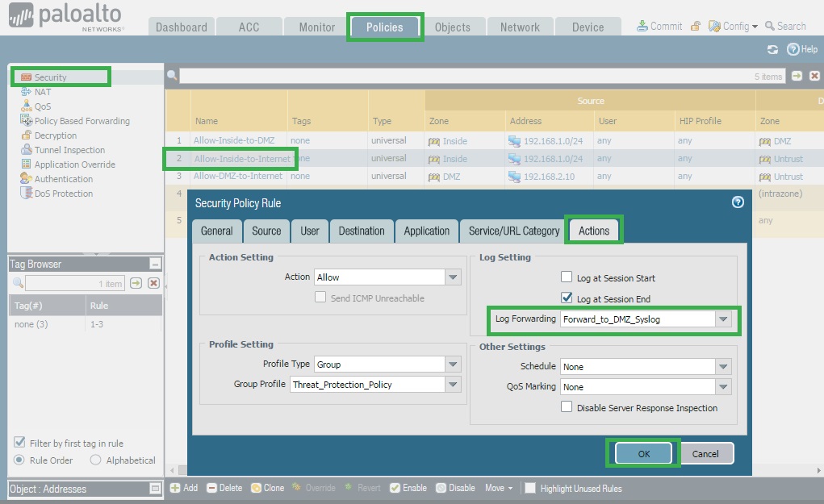Switch to the Application tab
The height and width of the screenshot is (504, 824).
(426, 231)
